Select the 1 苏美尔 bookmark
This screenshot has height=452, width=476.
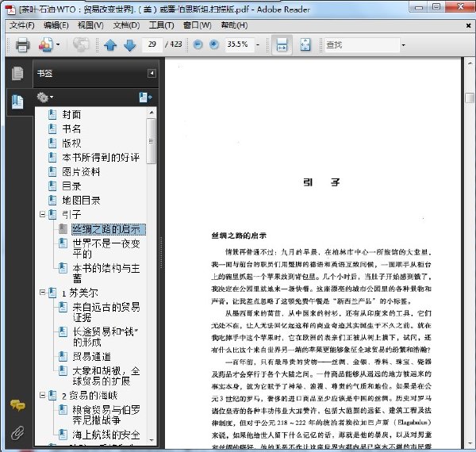click(80, 293)
